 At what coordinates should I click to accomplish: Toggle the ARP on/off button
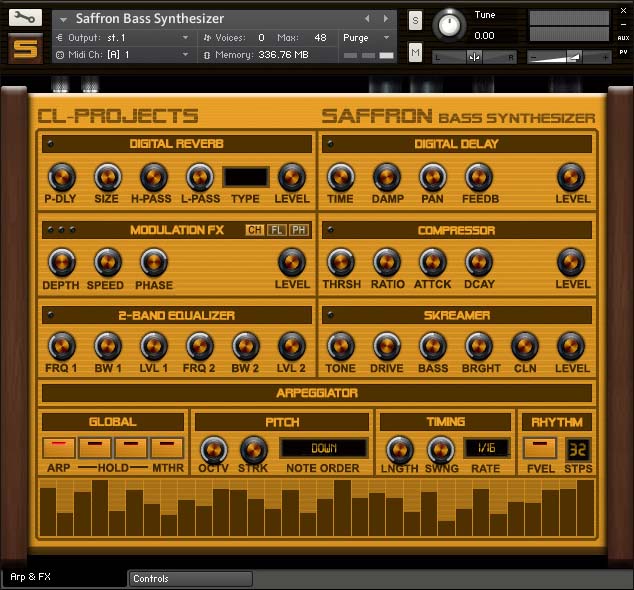tap(59, 448)
